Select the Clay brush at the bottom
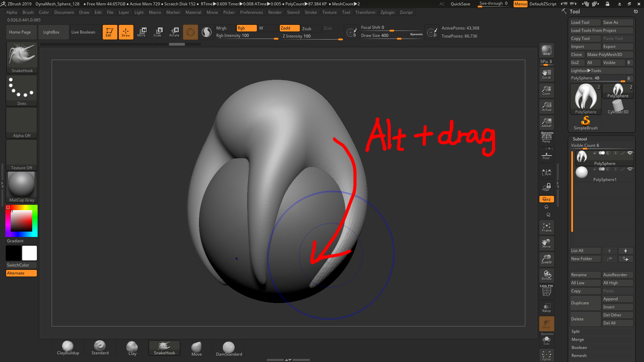 pyautogui.click(x=132, y=348)
